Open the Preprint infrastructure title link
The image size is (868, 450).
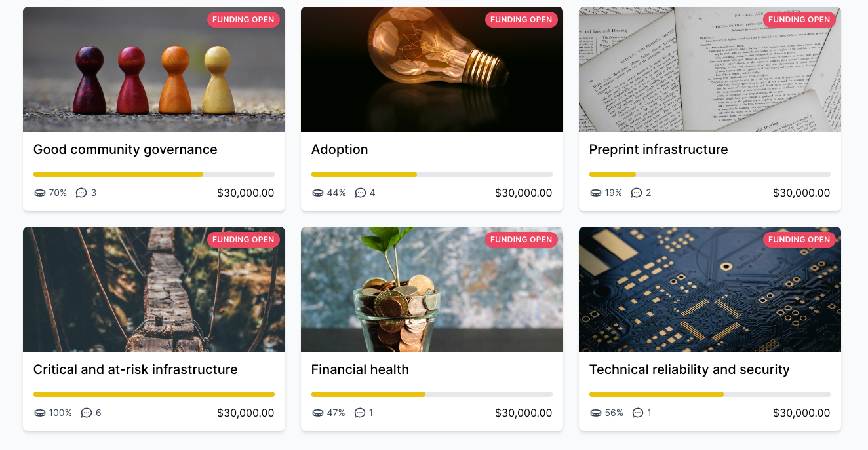click(658, 149)
